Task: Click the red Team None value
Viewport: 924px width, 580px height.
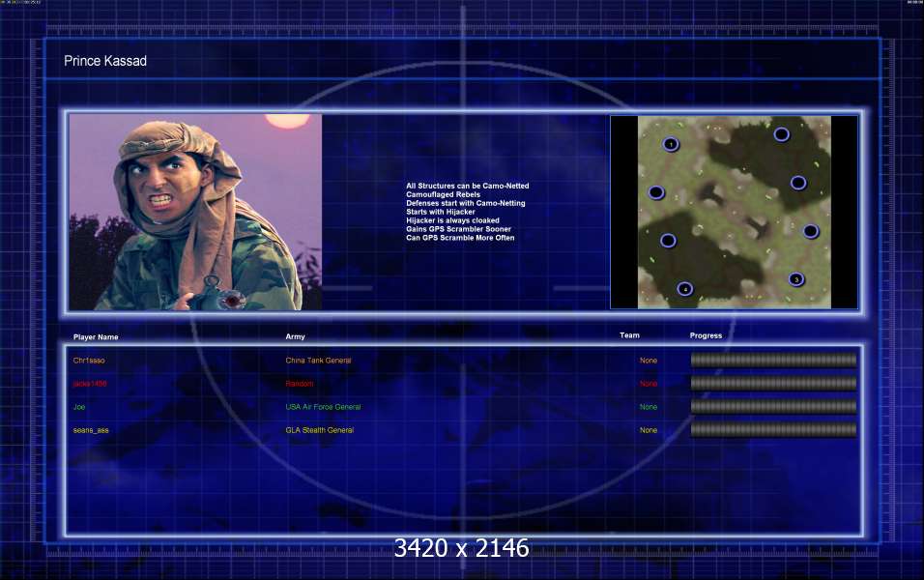Action: (649, 384)
